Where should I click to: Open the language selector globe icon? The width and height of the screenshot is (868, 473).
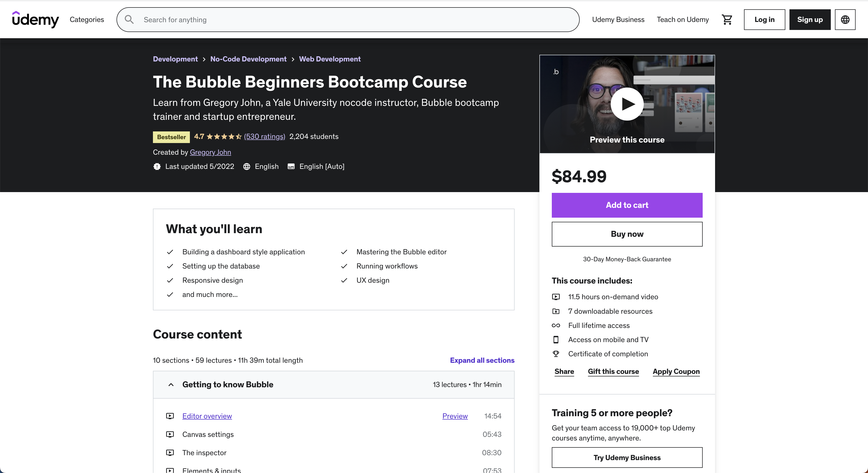tap(845, 19)
